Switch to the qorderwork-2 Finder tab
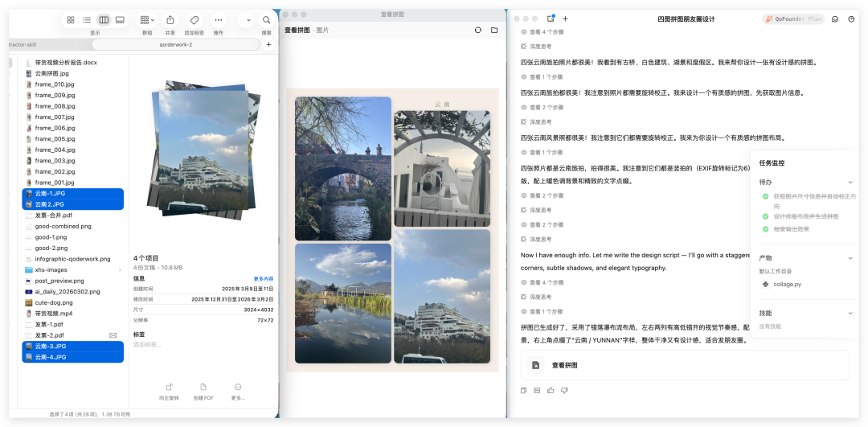 tap(175, 44)
